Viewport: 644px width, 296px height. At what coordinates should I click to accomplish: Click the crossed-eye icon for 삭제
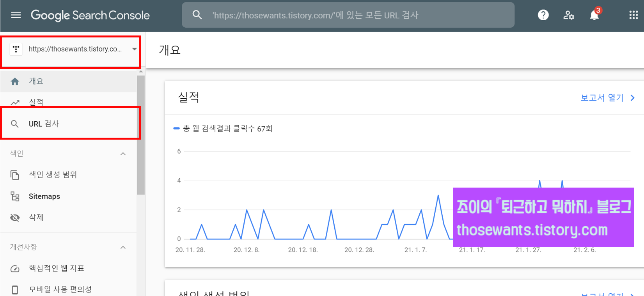point(15,218)
